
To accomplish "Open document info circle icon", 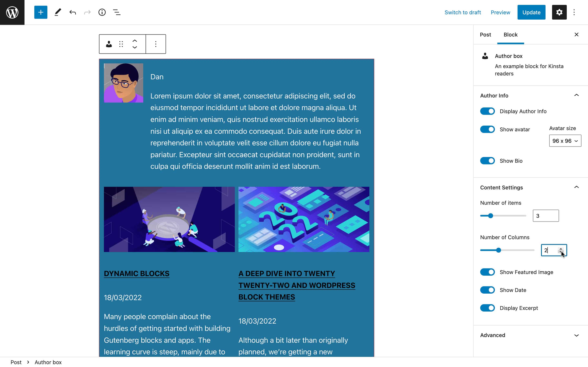I will (x=102, y=12).
